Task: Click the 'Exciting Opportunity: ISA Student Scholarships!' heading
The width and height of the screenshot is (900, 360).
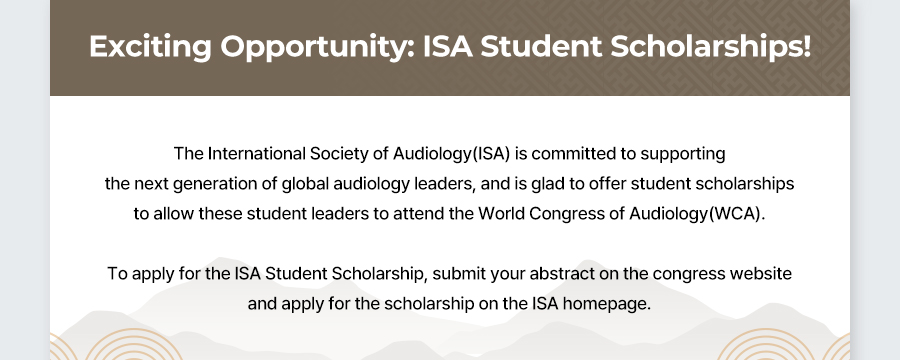Action: (x=450, y=47)
